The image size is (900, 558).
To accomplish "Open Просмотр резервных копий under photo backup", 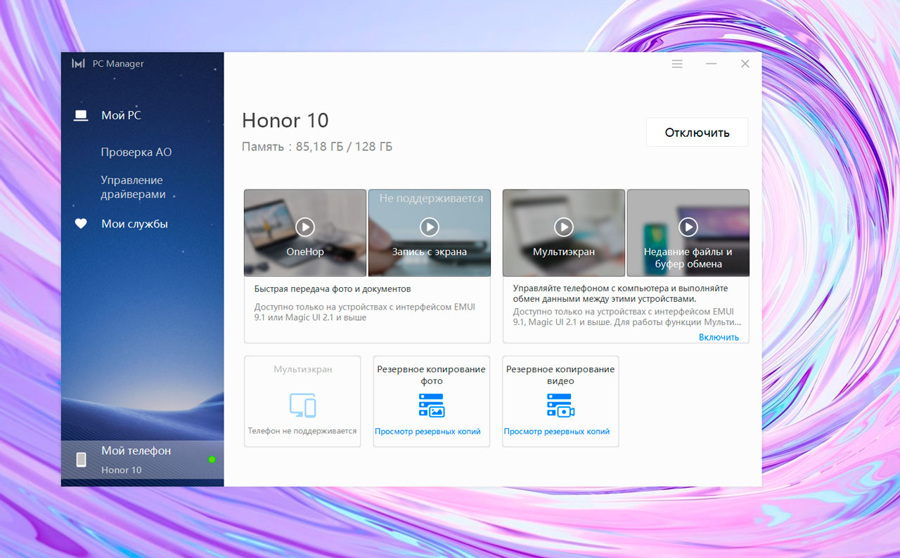I will click(428, 431).
